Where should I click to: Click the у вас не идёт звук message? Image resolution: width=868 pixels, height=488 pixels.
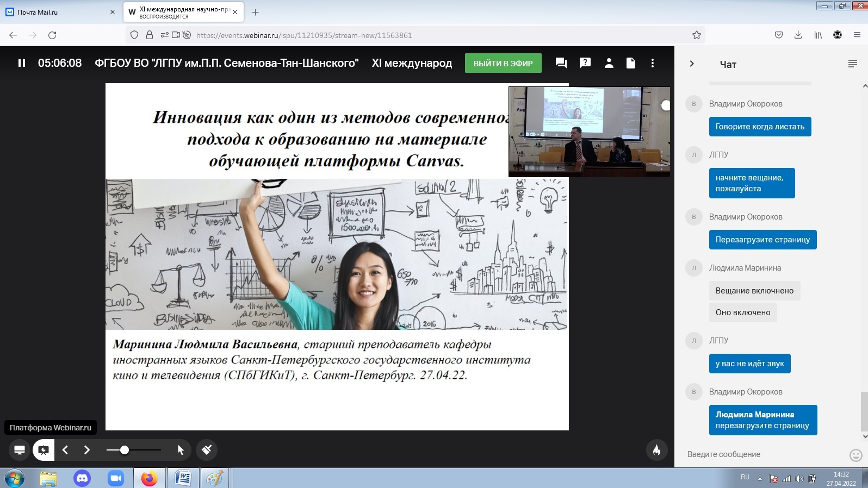[749, 364]
